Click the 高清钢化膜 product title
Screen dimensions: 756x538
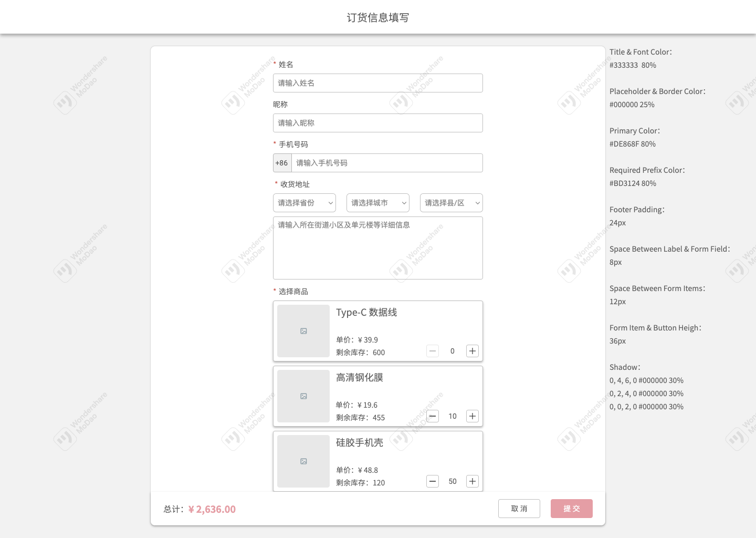pyautogui.click(x=360, y=378)
